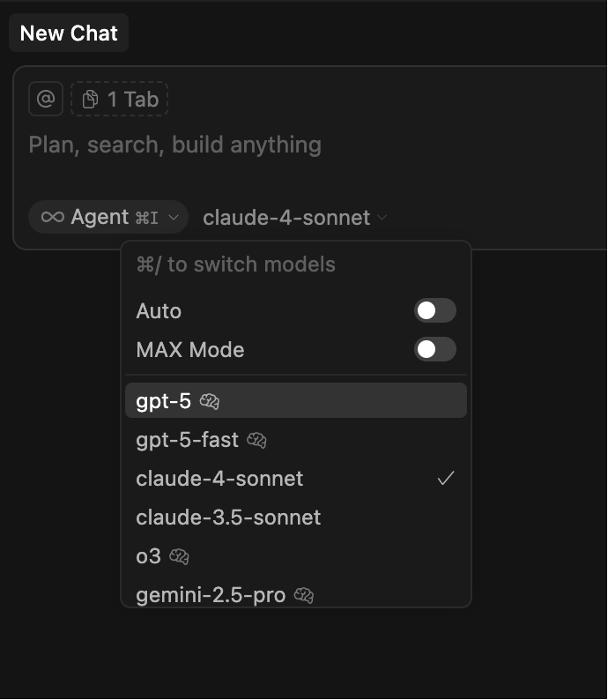The width and height of the screenshot is (608, 700).
Task: Collapse the claude-4-sonnet model selector
Action: (295, 217)
